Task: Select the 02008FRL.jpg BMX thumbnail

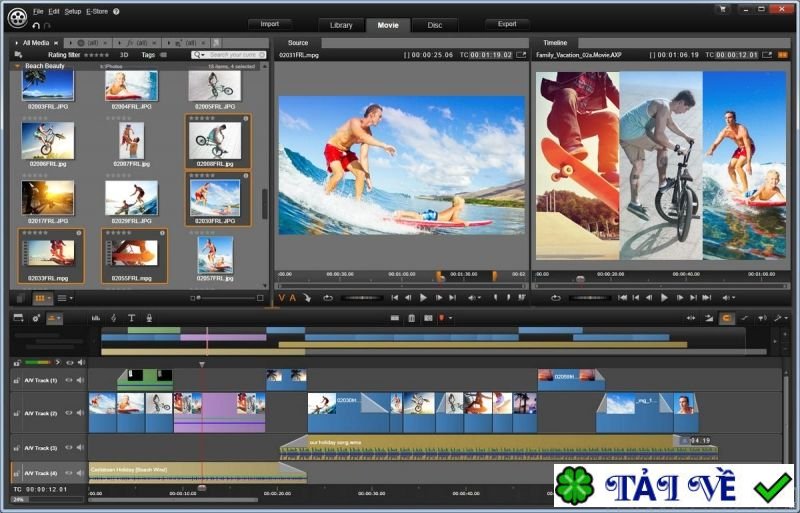Action: tap(215, 140)
